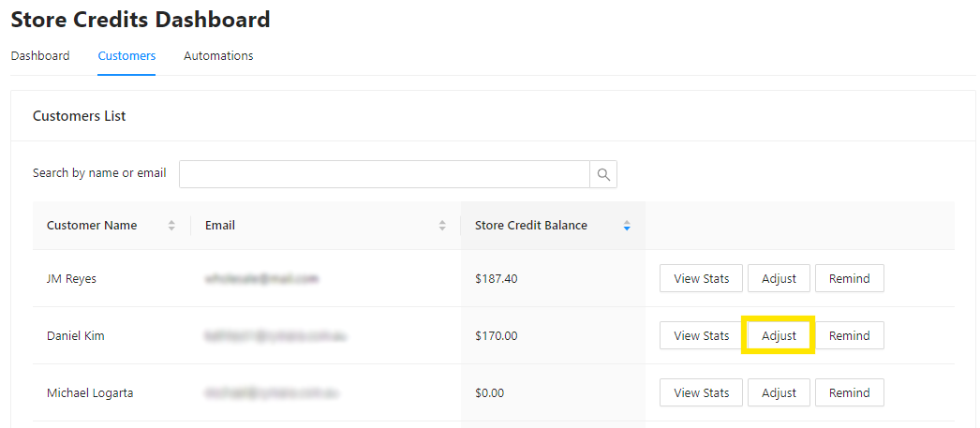Focus the search by name or email field
The image size is (980, 428).
click(384, 174)
